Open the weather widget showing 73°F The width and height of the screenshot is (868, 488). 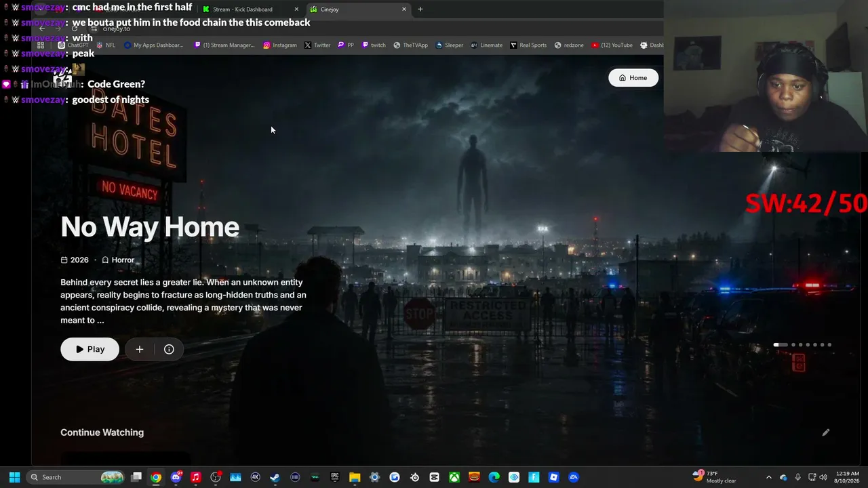point(715,477)
